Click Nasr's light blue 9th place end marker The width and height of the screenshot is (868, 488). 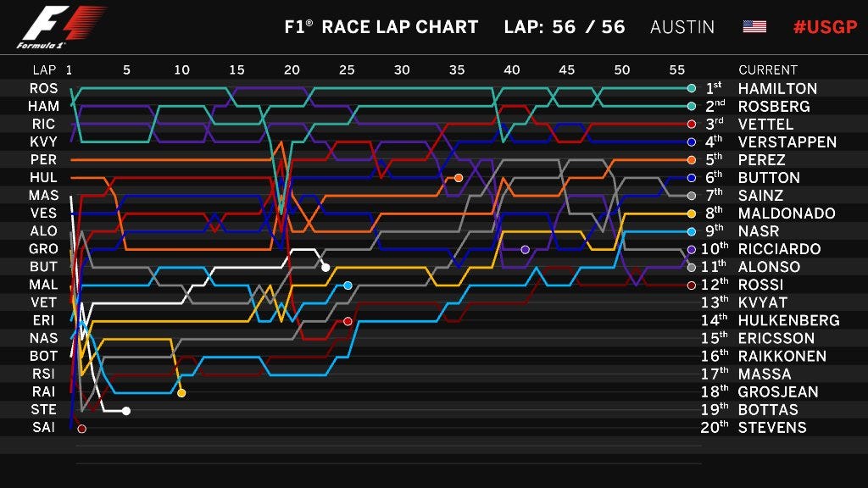pos(692,231)
